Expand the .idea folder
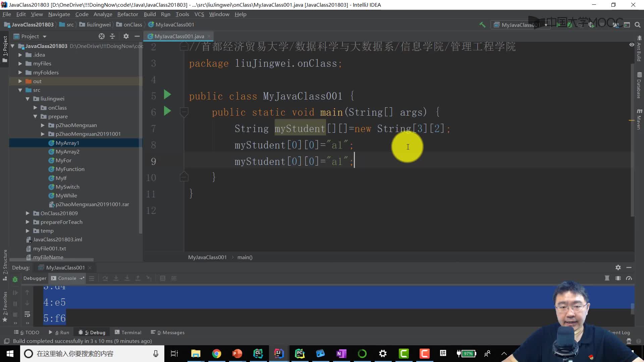Screen dimensions: 644x362 pos(20,55)
